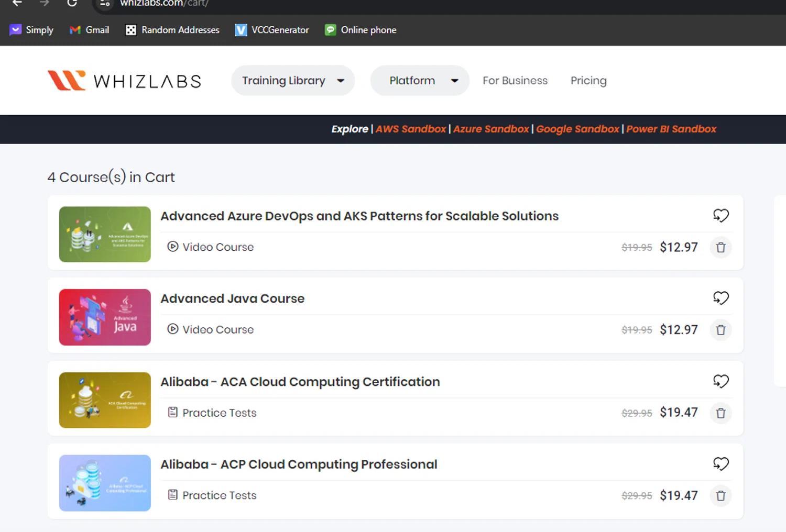Viewport: 786px width, 532px height.
Task: Open the Advanced Java Course title
Action: [232, 298]
